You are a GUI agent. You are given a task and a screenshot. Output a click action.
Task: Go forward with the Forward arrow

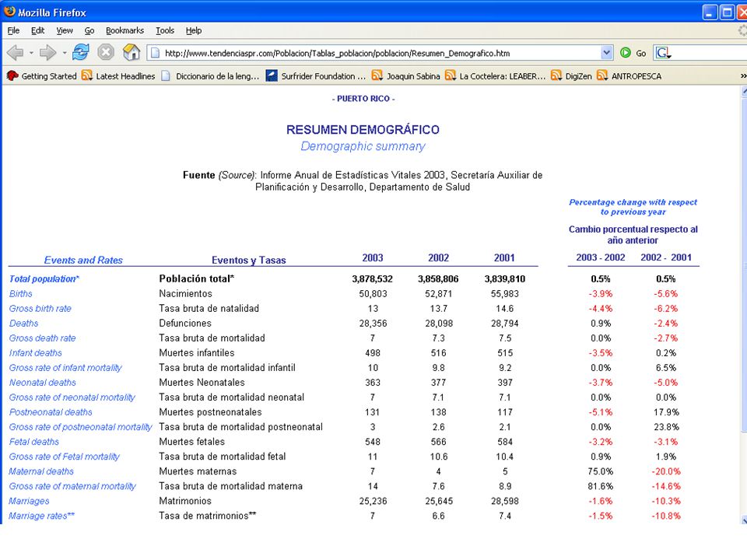47,52
